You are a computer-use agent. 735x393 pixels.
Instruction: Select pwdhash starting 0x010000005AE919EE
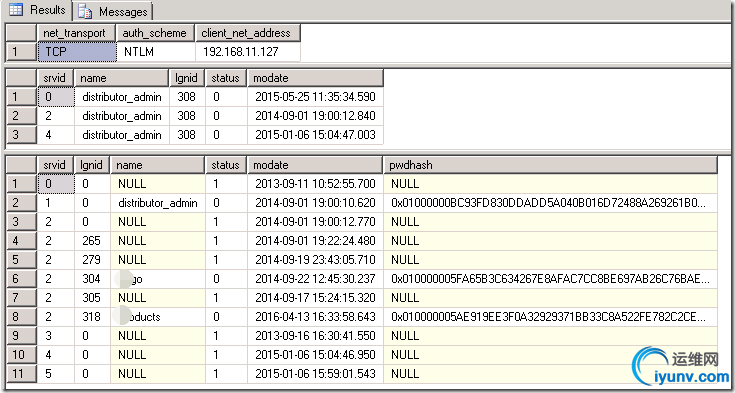(x=550, y=317)
